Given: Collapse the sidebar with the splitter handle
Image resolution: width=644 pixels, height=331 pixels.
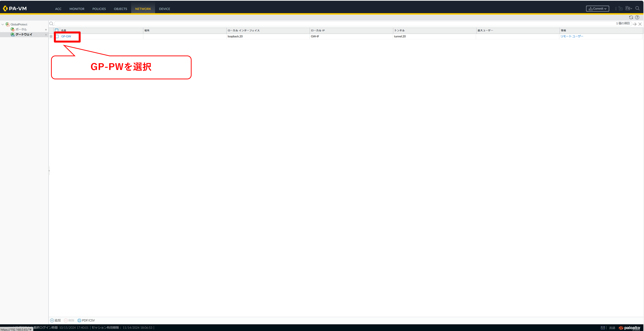Looking at the screenshot, I should [49, 171].
